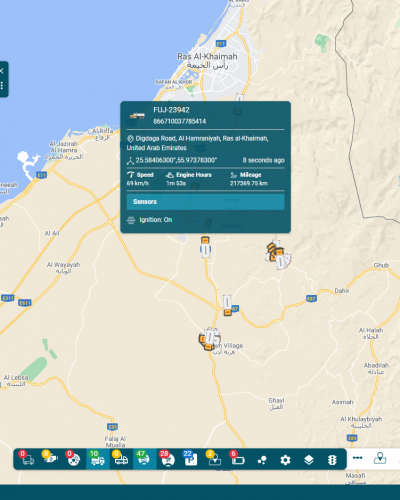This screenshot has height=500, width=400.
Task: Expand the three-dots more options menu
Action: pyautogui.click(x=358, y=458)
